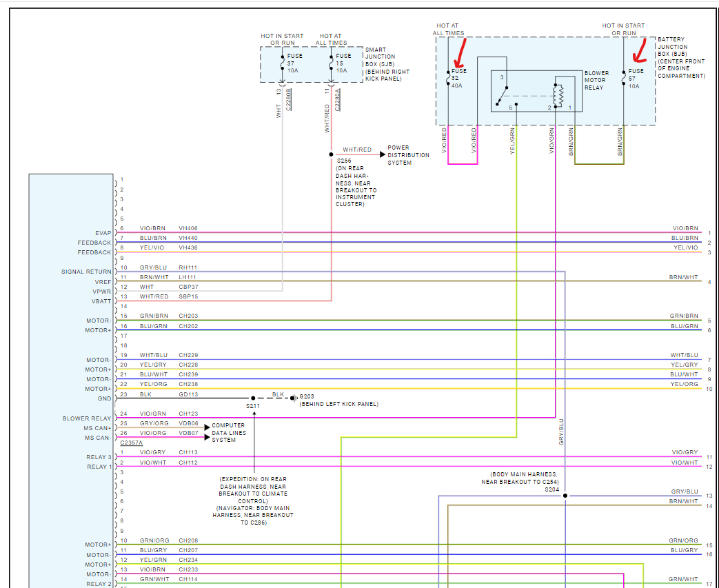Viewport: 719px width, 588px height.
Task: Click the C2280B connector label
Action: click(x=289, y=101)
